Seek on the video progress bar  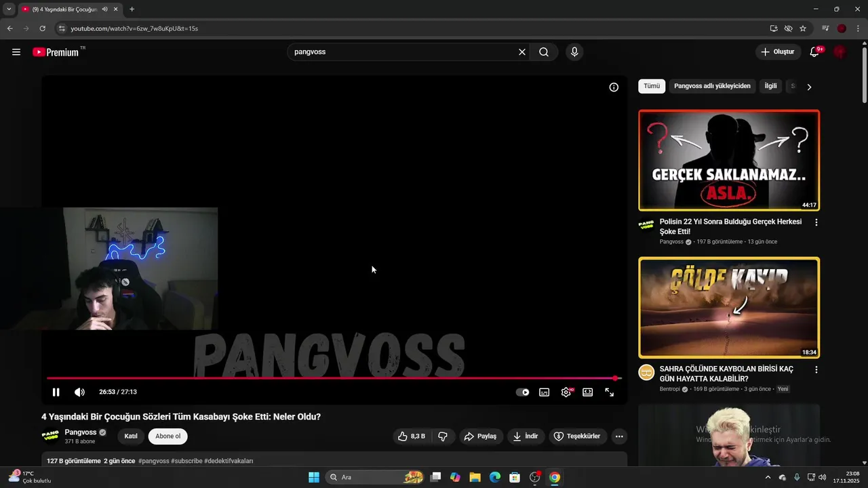point(334,378)
